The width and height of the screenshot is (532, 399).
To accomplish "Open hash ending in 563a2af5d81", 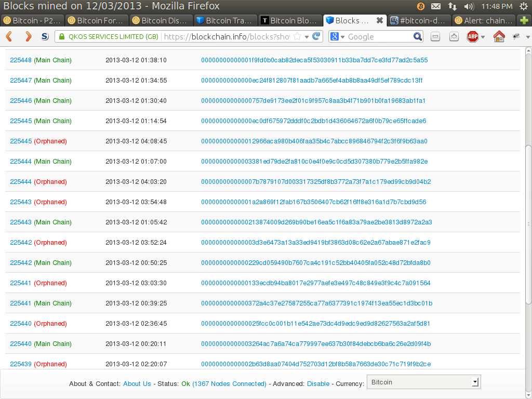I will pos(315,324).
